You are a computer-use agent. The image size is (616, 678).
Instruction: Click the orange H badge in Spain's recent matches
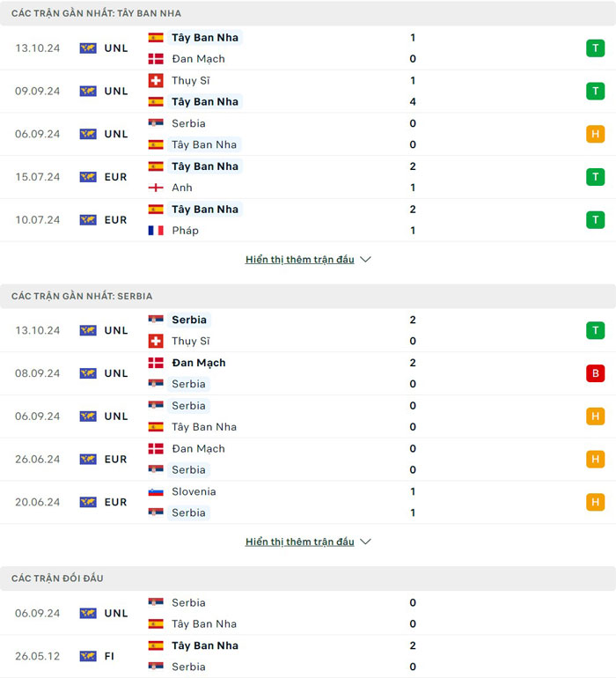(x=596, y=134)
